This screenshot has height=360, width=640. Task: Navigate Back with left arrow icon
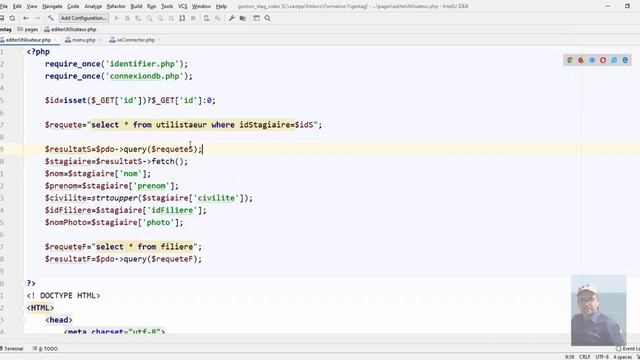click(x=26, y=18)
